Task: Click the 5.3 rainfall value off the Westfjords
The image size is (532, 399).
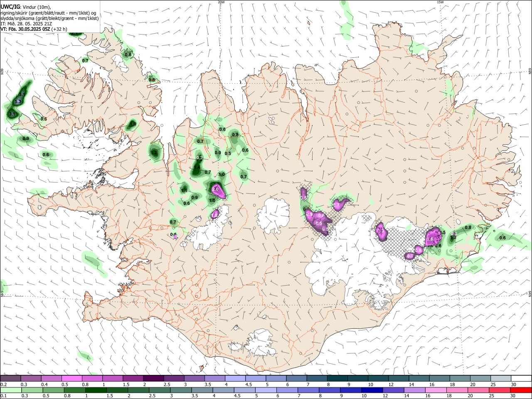Action: point(18,101)
